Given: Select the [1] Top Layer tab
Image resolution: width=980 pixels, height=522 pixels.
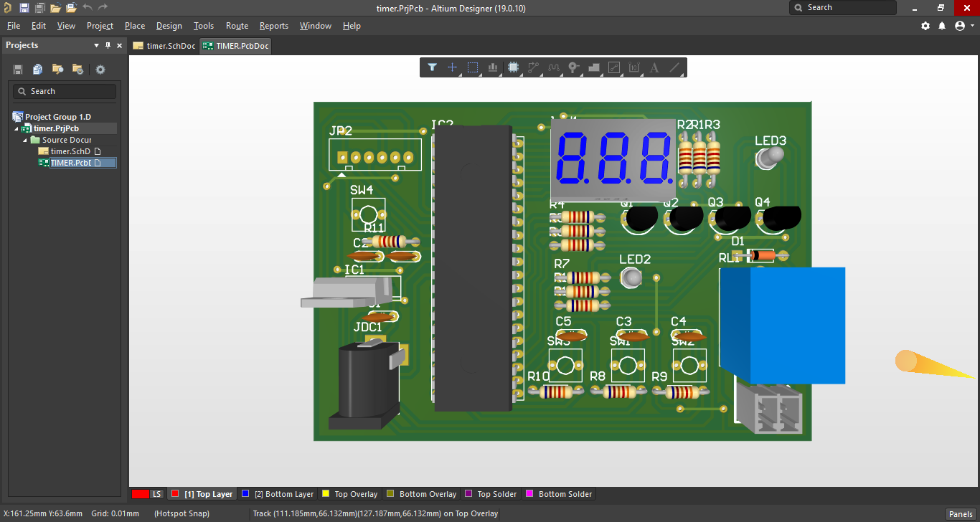Looking at the screenshot, I should pos(202,494).
